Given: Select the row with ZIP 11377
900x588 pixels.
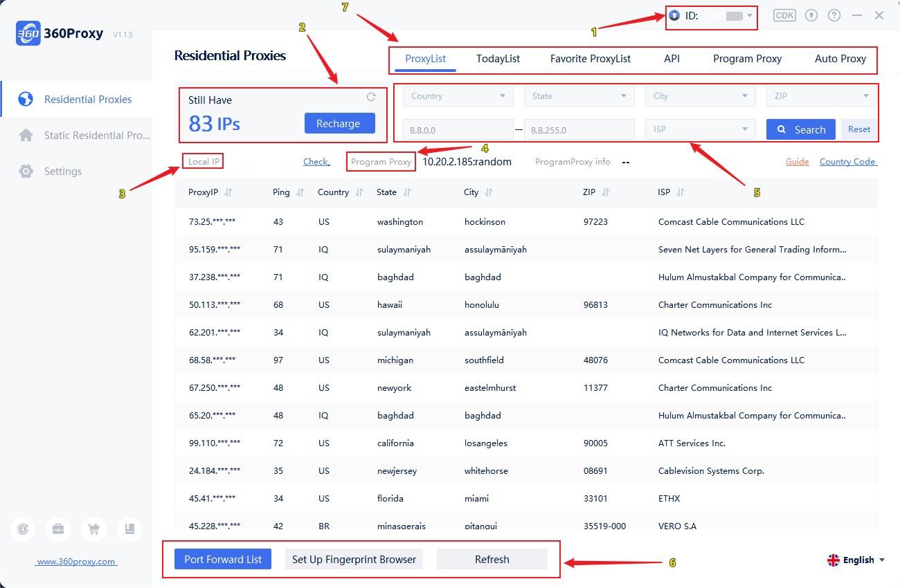Looking at the screenshot, I should click(x=526, y=387).
